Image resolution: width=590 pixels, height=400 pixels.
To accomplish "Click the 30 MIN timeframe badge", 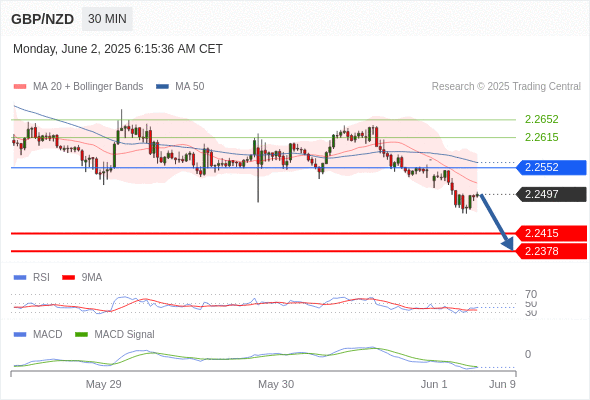I will 107,19.
